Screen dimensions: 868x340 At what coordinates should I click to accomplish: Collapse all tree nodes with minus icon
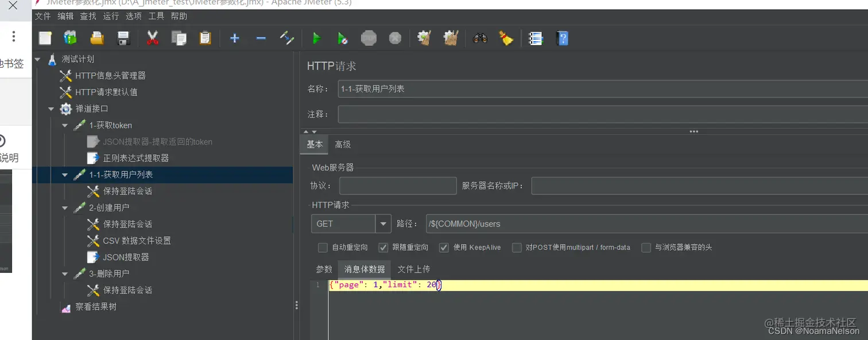261,38
